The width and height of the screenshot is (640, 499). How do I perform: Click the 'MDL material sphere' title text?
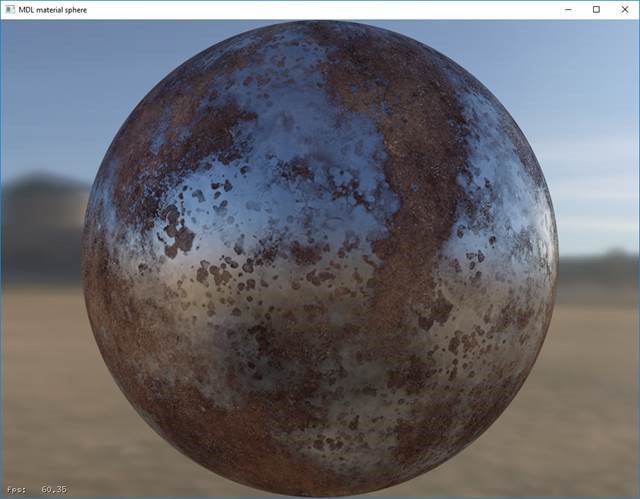click(53, 10)
